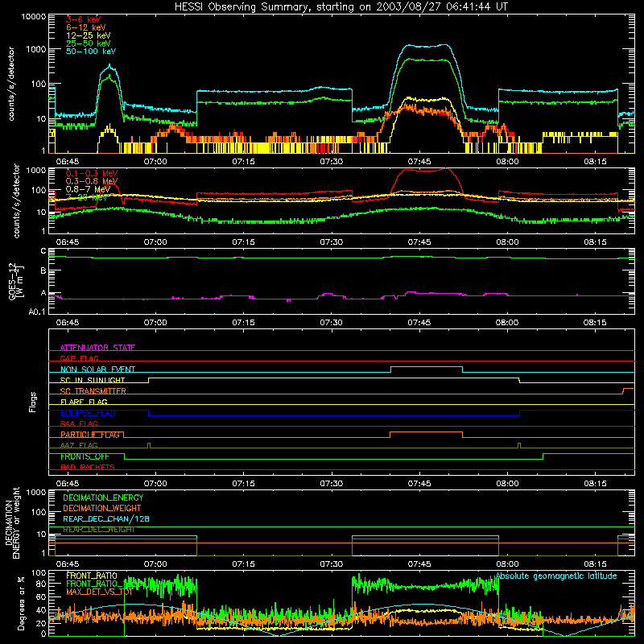Viewport: 644px width, 644px height.
Task: Select the NON_SOLAR_EVENT flag label
Action: 97,369
